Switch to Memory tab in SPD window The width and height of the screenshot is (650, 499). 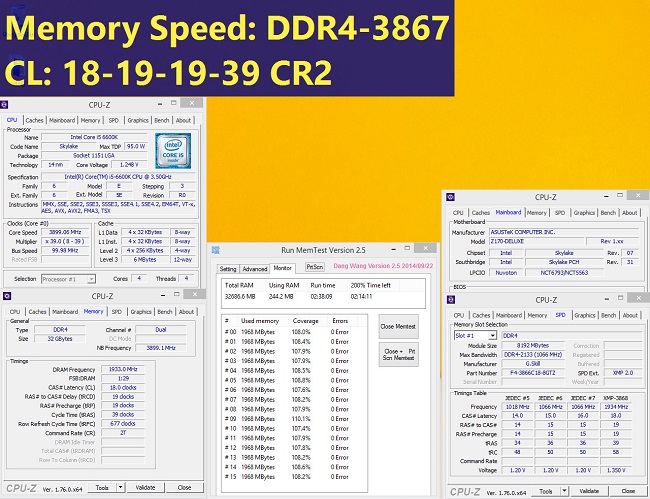pos(537,315)
